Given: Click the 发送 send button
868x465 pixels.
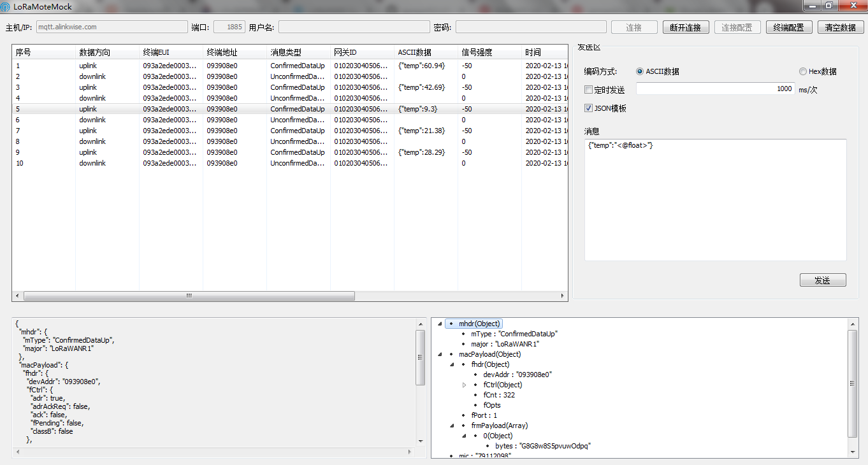Looking at the screenshot, I should 823,280.
